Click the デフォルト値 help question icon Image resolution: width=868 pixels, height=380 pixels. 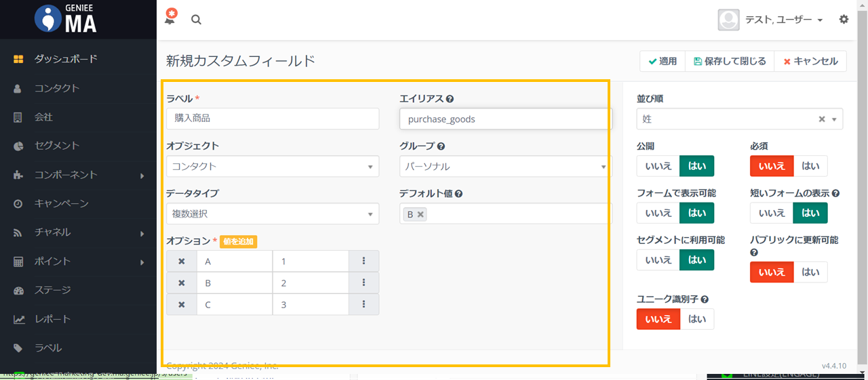coord(459,194)
